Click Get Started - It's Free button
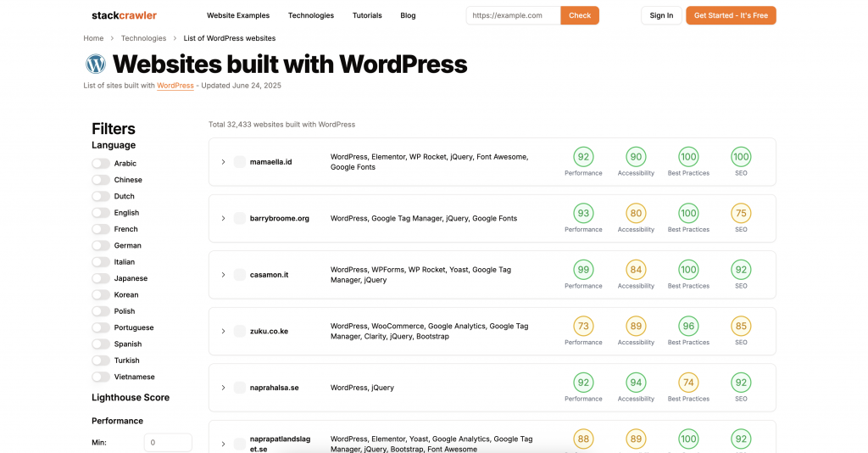This screenshot has height=453, width=868. click(x=730, y=15)
